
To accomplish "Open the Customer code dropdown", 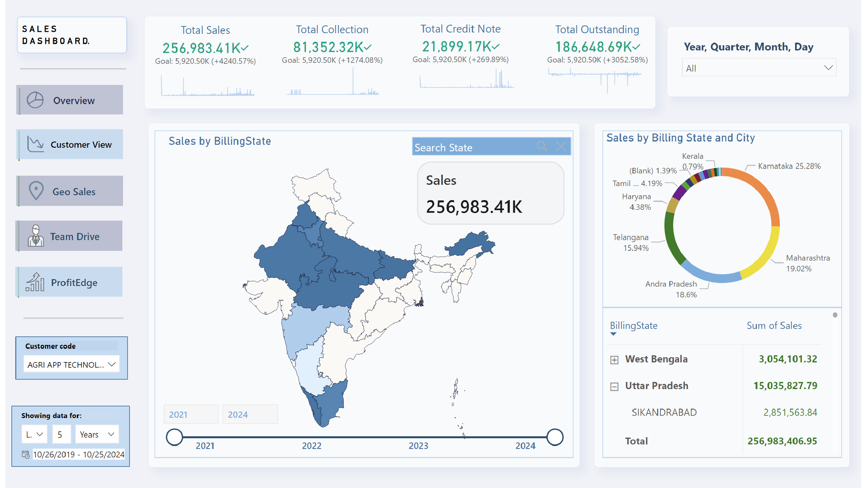I will click(112, 364).
